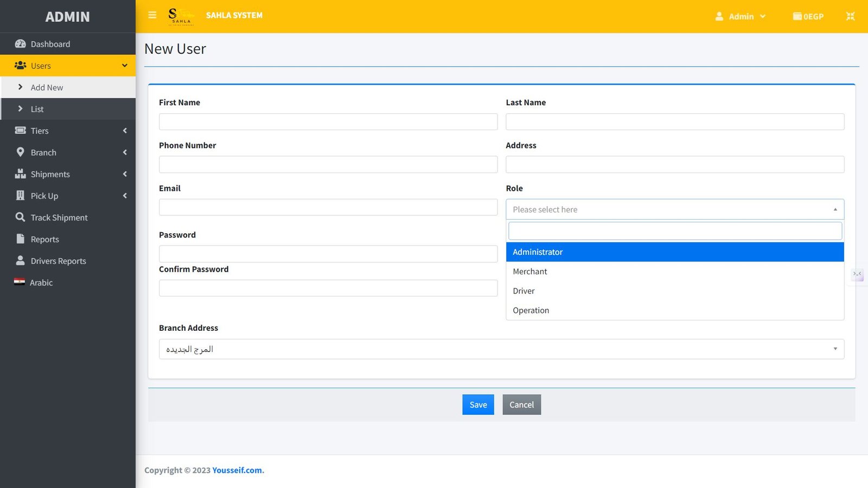This screenshot has width=868, height=488.
Task: Focus the Phone Number input field
Action: pos(328,164)
